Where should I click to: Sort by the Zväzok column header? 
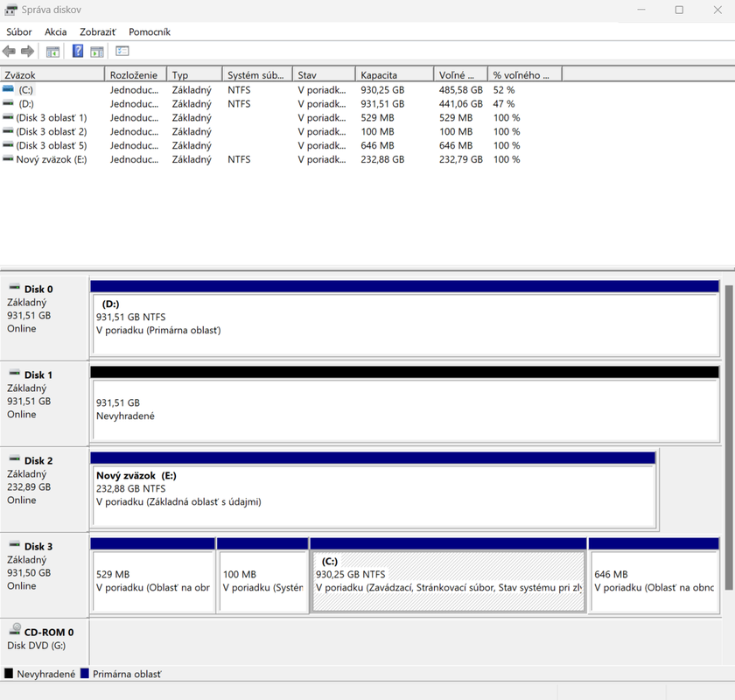pos(52,74)
